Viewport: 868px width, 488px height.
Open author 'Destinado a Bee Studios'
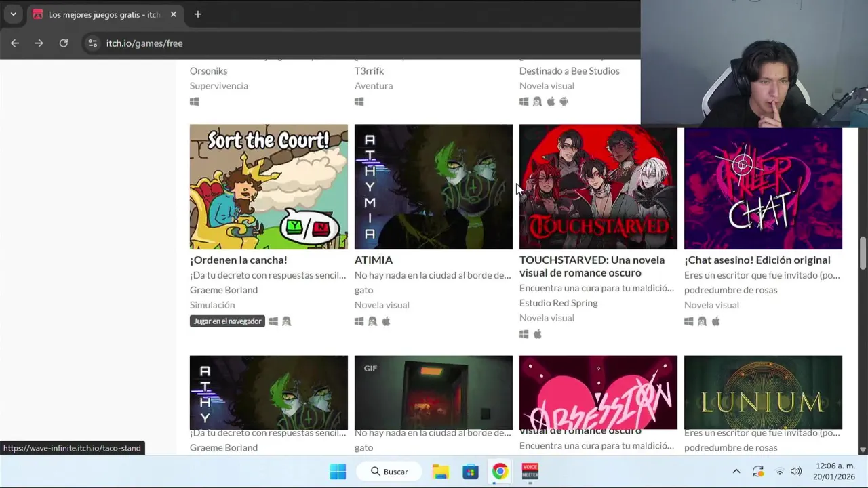coord(570,70)
